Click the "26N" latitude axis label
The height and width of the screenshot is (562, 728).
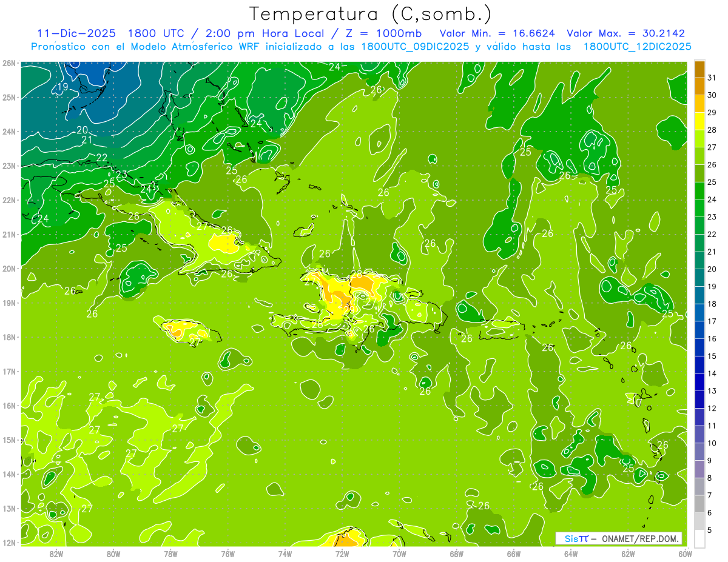[x=8, y=63]
